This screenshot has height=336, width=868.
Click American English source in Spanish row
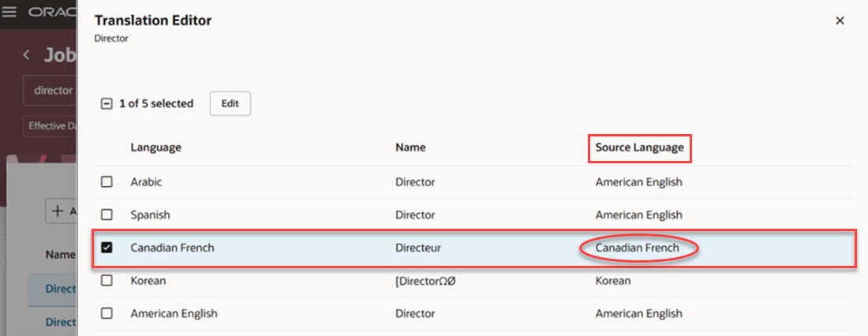pos(639,215)
